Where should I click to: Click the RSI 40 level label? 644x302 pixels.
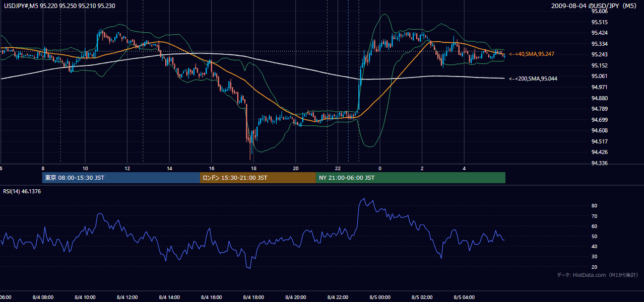click(595, 246)
